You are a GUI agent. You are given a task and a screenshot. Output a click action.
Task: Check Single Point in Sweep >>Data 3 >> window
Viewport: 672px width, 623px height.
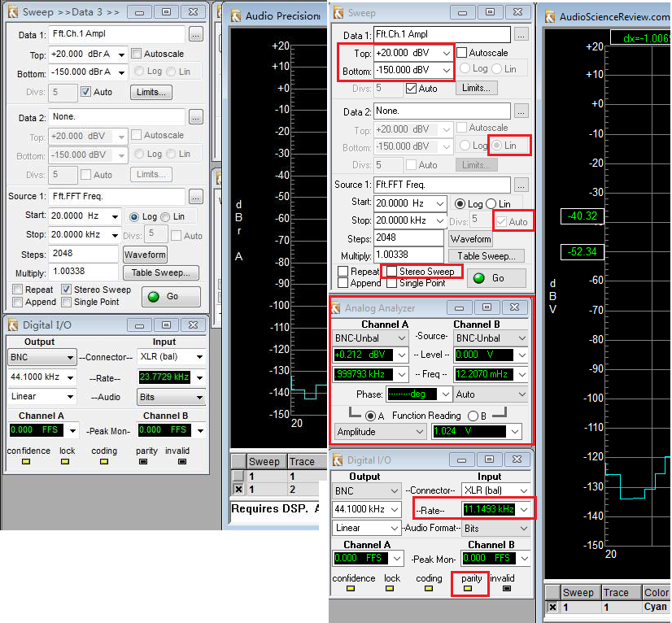tap(66, 302)
